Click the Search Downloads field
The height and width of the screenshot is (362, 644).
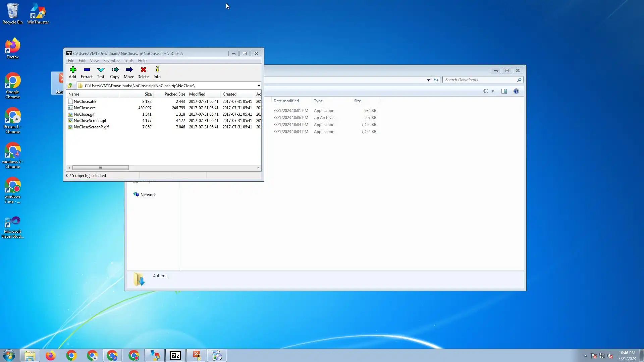480,80
